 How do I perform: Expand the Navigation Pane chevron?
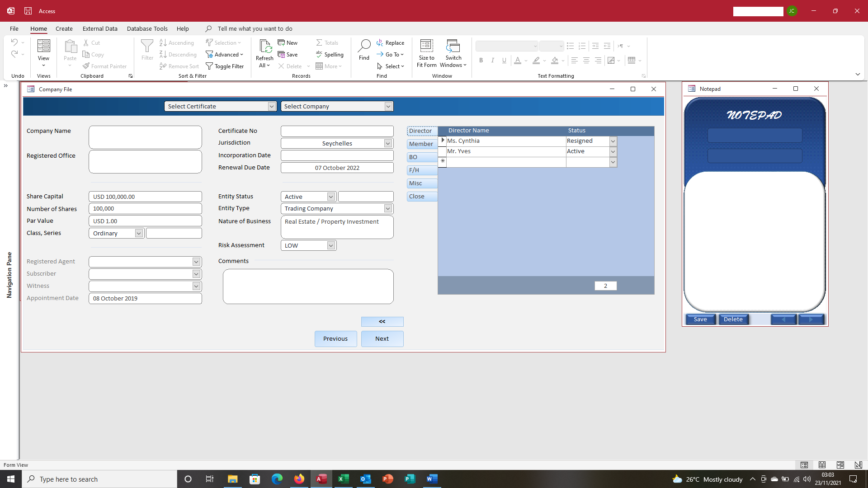[6, 86]
